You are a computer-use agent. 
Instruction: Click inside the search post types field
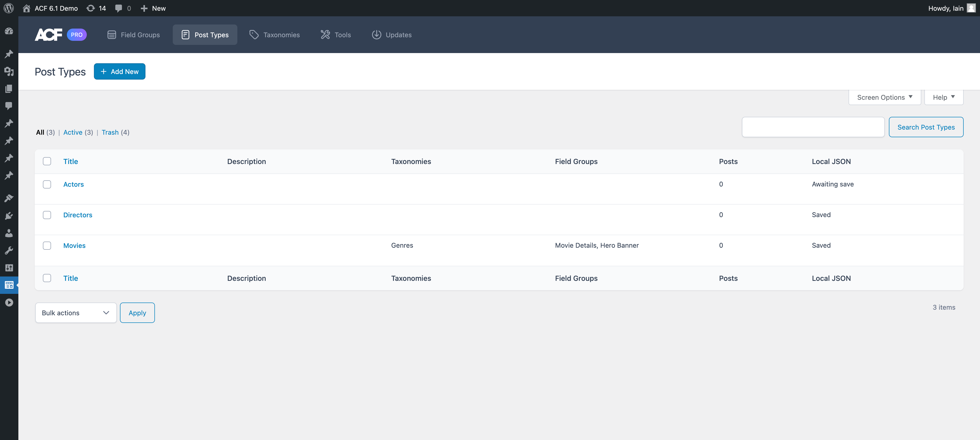coord(813,127)
